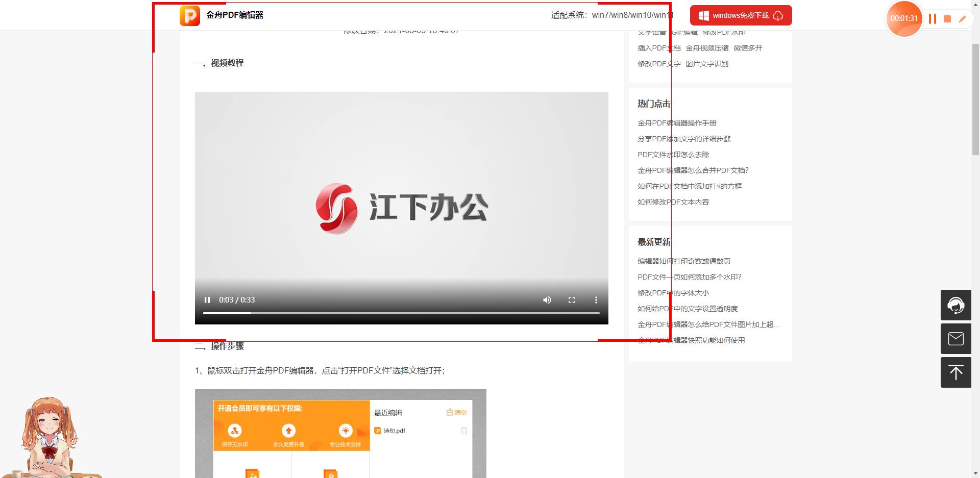Stop the screen recording
Image resolution: width=980 pixels, height=478 pixels.
pyautogui.click(x=948, y=19)
